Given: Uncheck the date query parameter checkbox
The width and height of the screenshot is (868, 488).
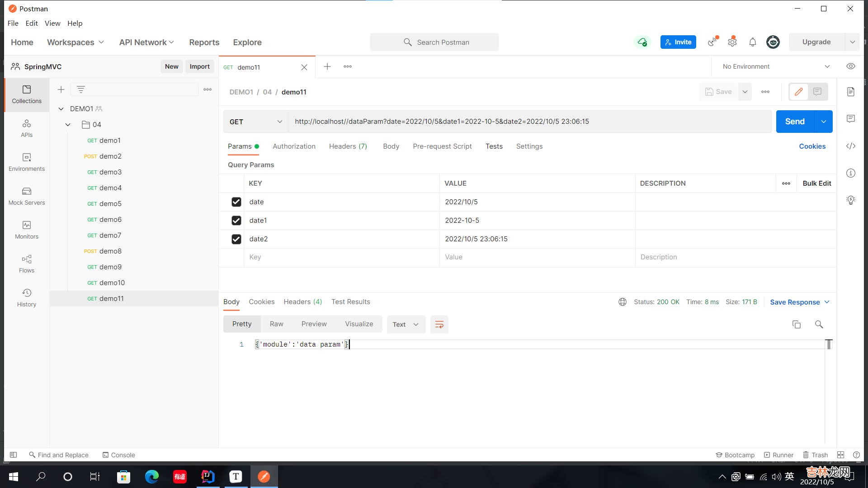Looking at the screenshot, I should 236,202.
